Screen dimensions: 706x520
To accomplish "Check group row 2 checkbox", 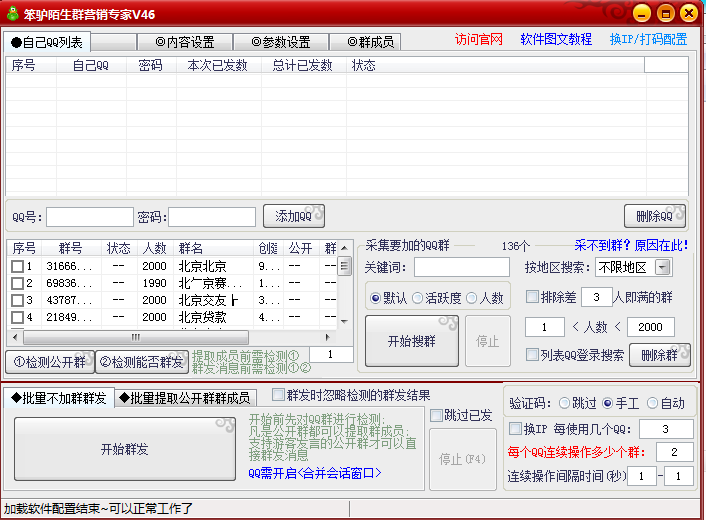I will [x=18, y=284].
